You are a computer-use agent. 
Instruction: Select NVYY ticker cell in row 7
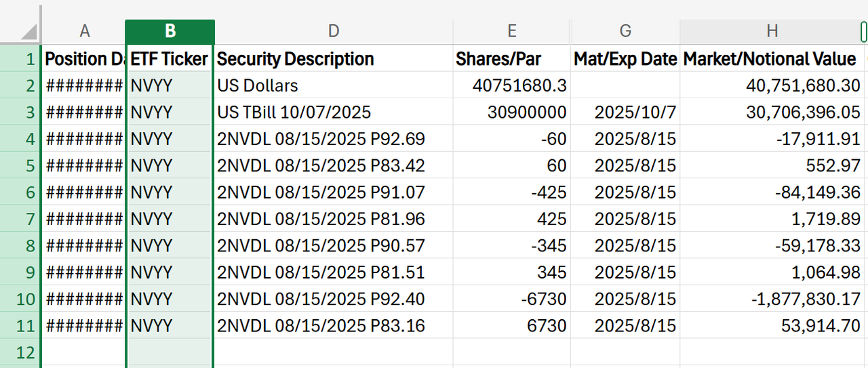click(x=170, y=219)
